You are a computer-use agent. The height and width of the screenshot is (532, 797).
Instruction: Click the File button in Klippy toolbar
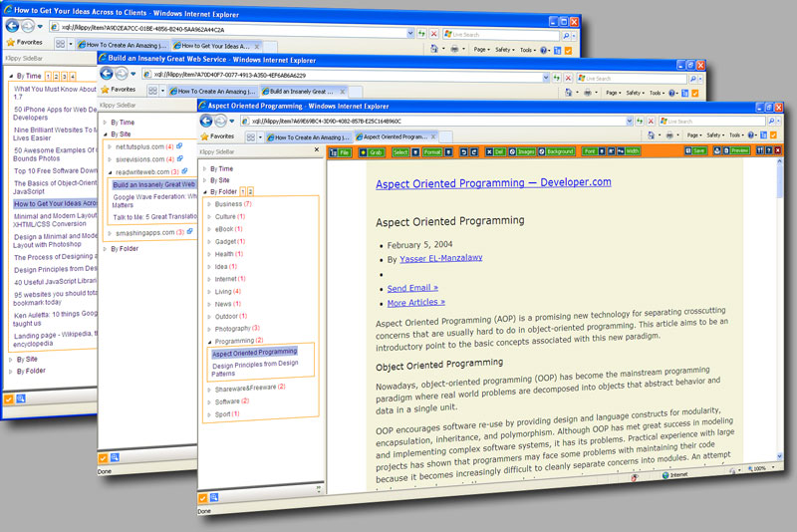coord(340,152)
